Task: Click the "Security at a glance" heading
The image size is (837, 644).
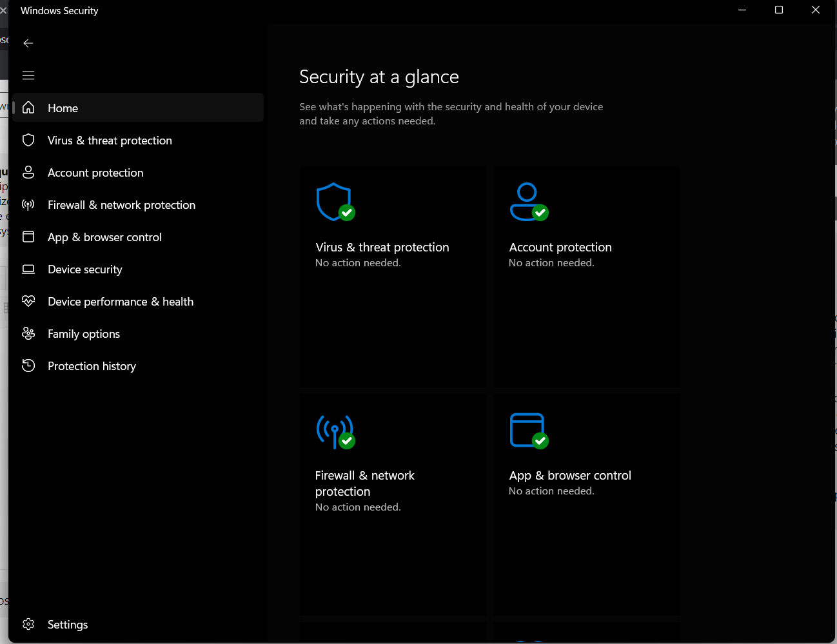Action: coord(379,77)
